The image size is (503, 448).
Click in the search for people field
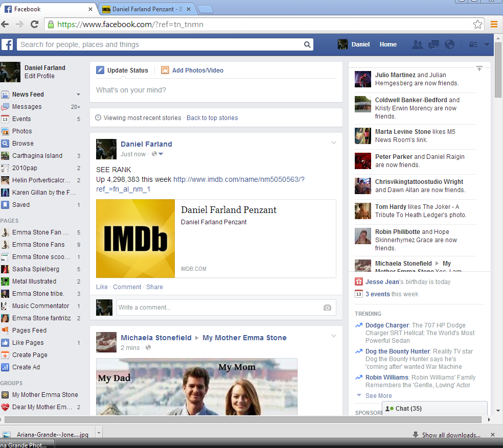(x=161, y=44)
